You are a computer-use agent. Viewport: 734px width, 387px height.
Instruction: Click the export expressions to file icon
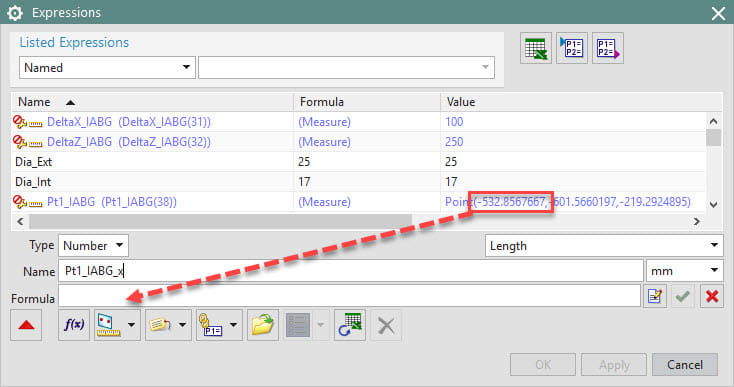coord(608,48)
